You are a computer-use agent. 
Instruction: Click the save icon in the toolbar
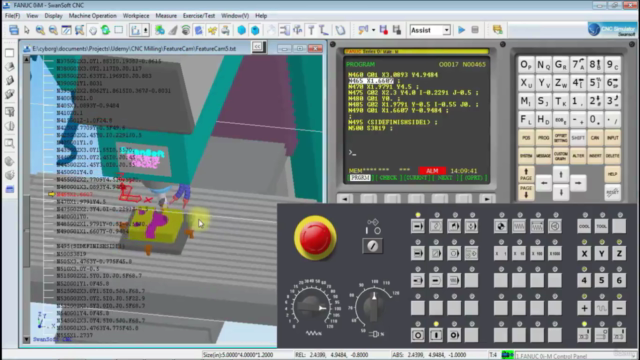click(14, 30)
